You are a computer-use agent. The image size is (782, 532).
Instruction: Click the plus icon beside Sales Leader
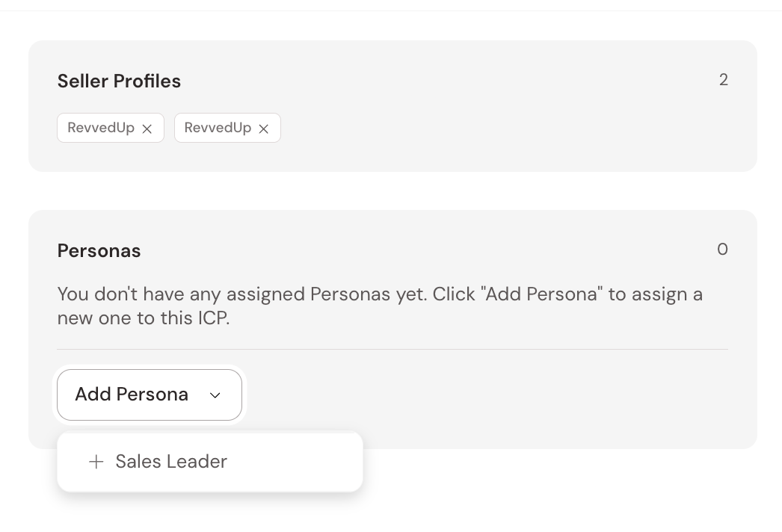tap(96, 462)
